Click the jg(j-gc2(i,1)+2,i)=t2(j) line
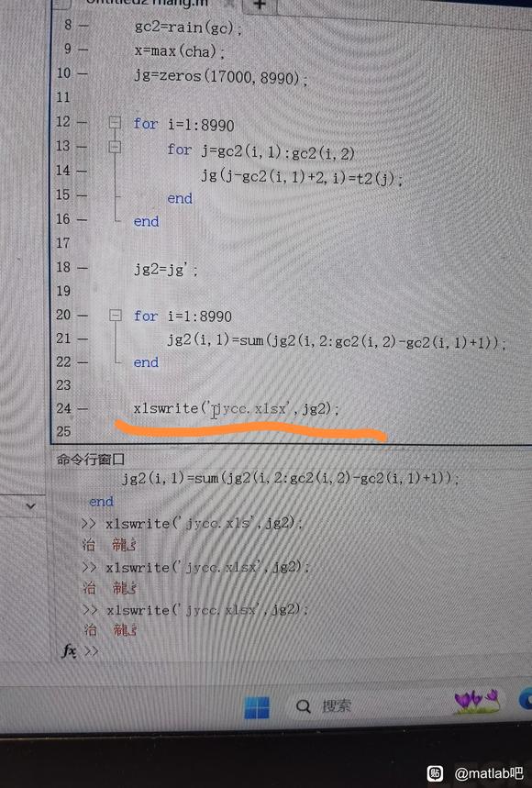532x788 pixels. (302, 176)
